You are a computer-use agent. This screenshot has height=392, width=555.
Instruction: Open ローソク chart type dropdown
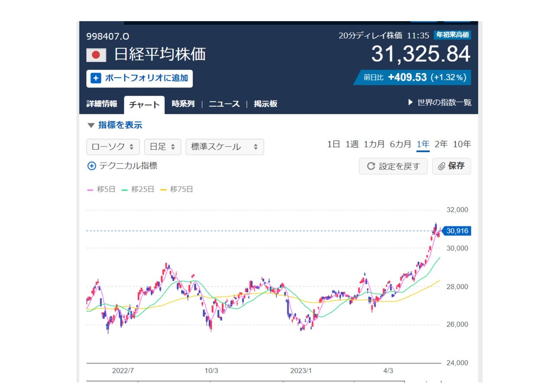tap(113, 147)
